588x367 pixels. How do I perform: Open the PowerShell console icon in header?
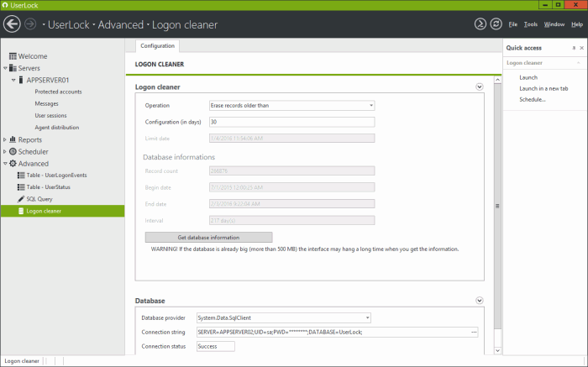(x=480, y=24)
